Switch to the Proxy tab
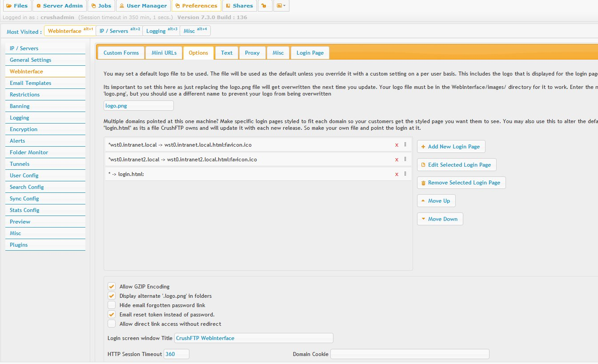The height and width of the screenshot is (364, 598). [x=252, y=53]
